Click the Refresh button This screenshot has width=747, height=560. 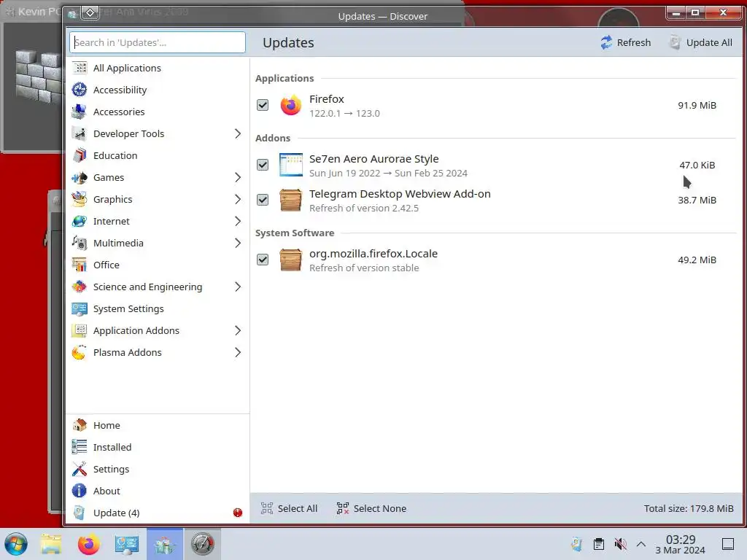coord(625,42)
